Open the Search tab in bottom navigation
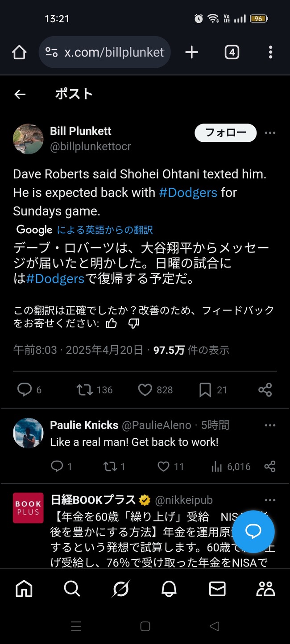 tap(72, 589)
